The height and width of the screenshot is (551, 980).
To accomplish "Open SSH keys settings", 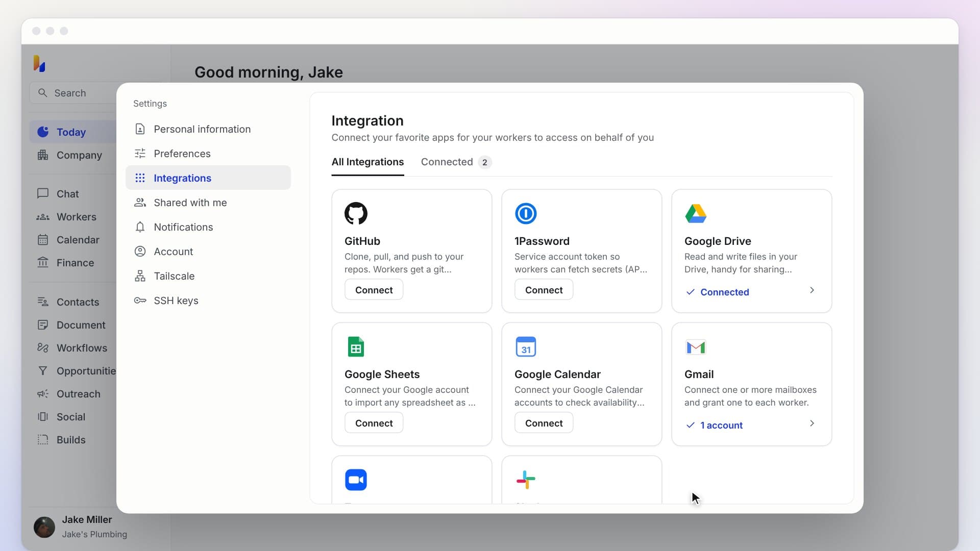I will (x=208, y=300).
